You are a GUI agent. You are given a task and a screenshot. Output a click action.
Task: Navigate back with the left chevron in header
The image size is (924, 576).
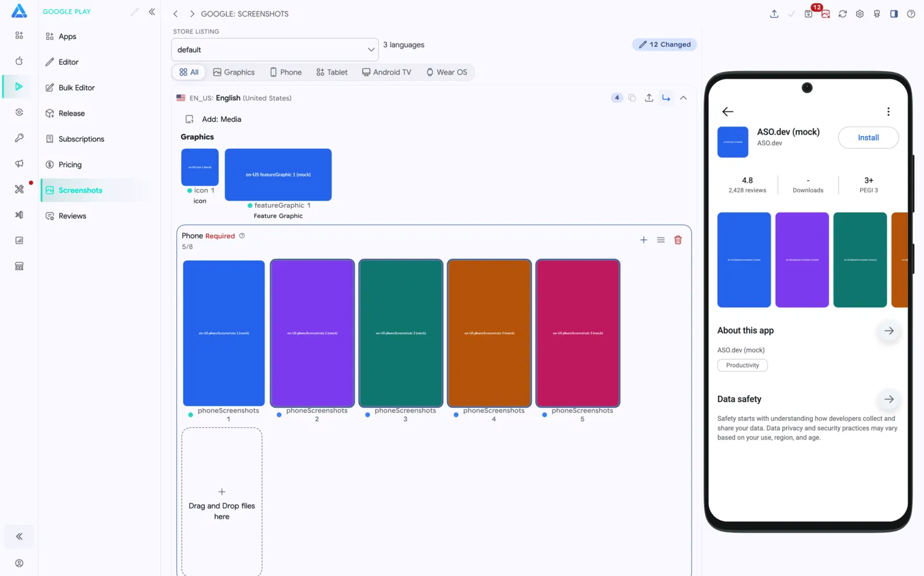175,13
